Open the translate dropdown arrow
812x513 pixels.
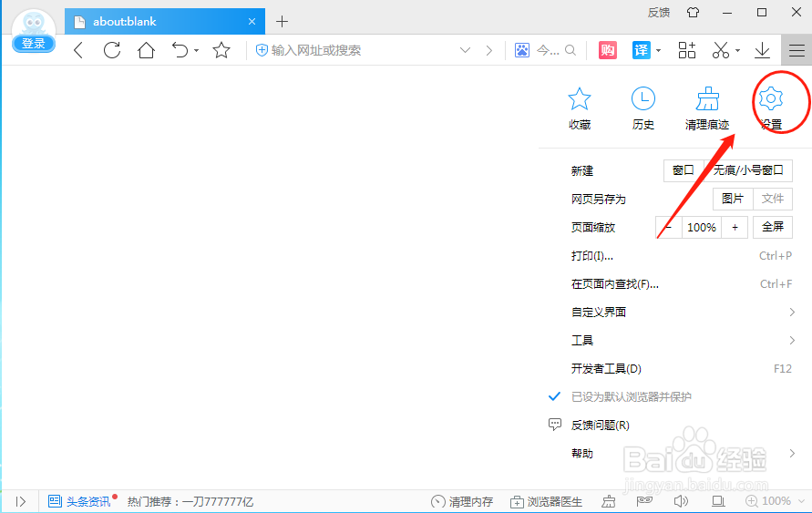click(658, 51)
